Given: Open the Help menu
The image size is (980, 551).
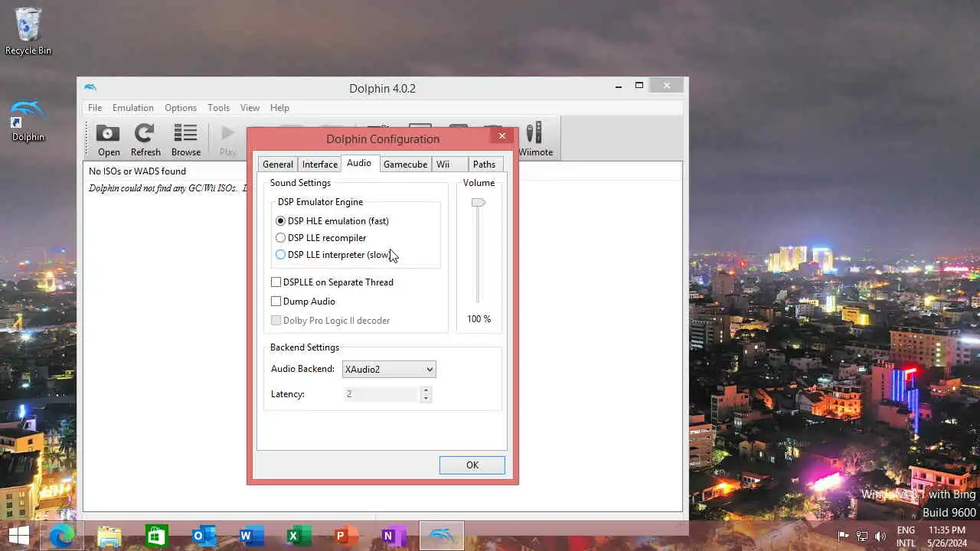Looking at the screenshot, I should tap(279, 108).
